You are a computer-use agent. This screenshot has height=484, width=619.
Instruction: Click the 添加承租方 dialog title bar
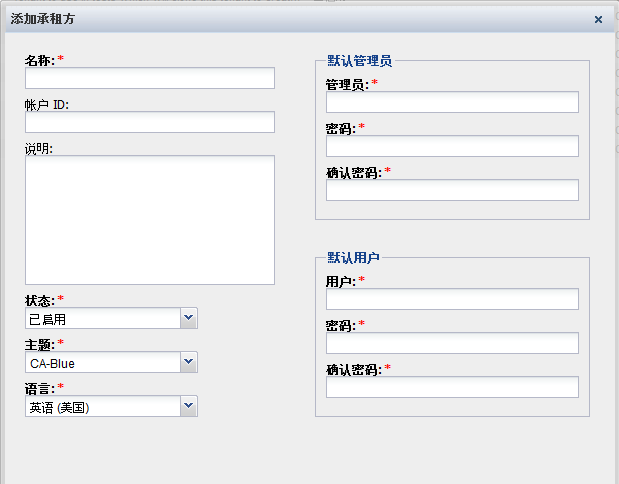(x=300, y=19)
